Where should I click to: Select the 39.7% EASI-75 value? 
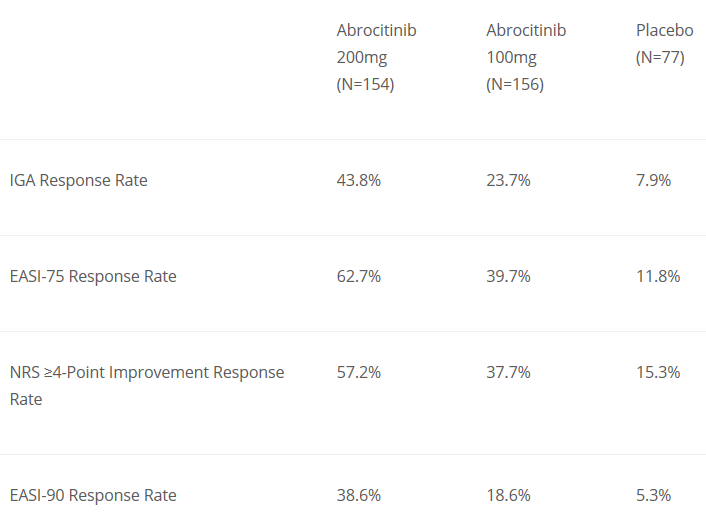(x=508, y=276)
